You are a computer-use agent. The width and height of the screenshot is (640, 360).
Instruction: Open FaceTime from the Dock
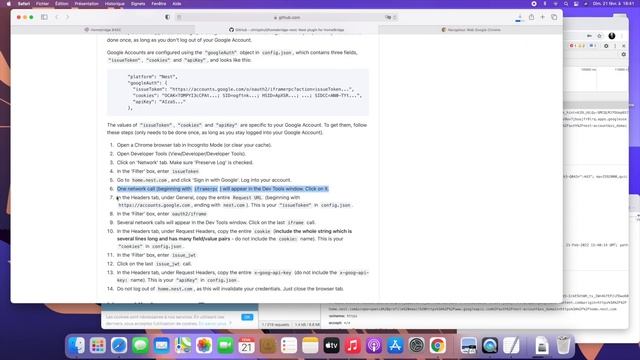(225, 346)
